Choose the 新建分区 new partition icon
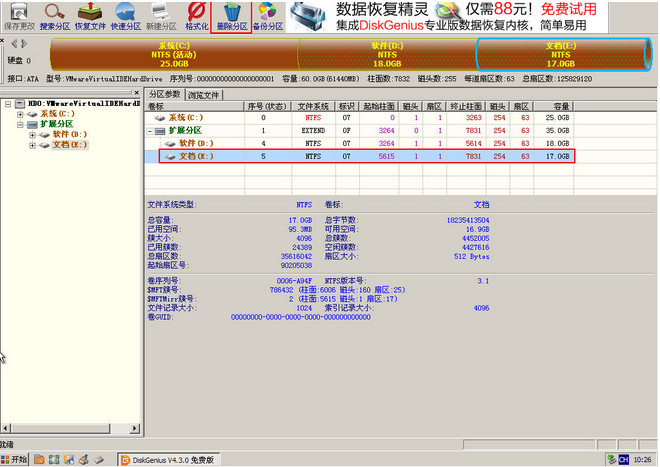Viewport: 660px width, 467px height. click(161, 17)
